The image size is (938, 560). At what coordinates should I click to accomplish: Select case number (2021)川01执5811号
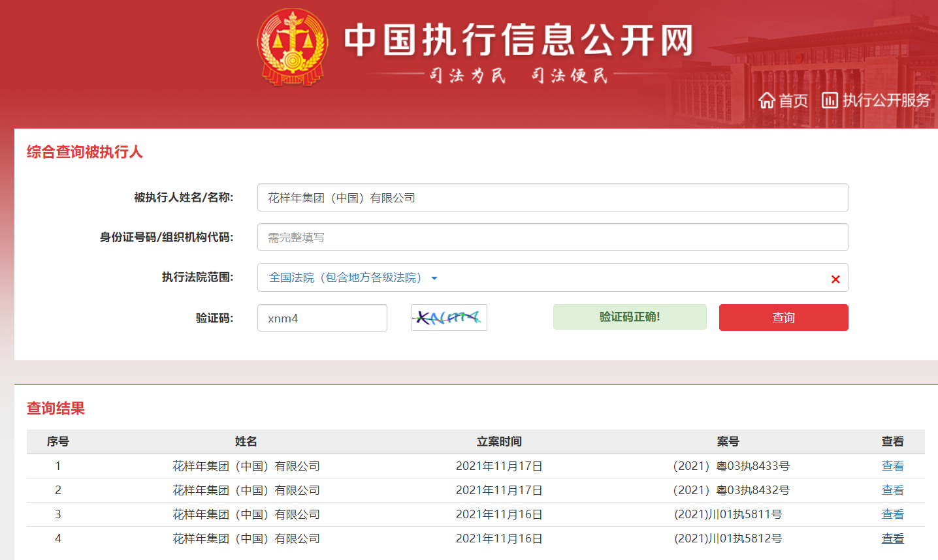coord(728,514)
